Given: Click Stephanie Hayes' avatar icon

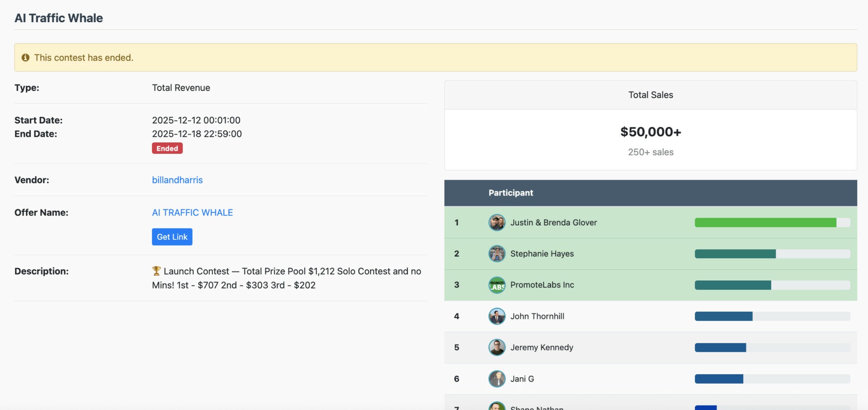Looking at the screenshot, I should [497, 254].
